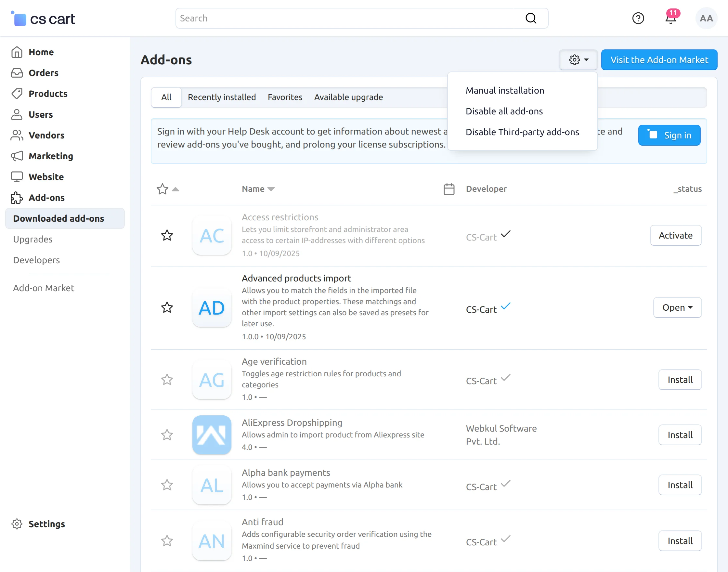Focus the Search input field
Viewport: 728px width, 572px height.
pyautogui.click(x=348, y=19)
